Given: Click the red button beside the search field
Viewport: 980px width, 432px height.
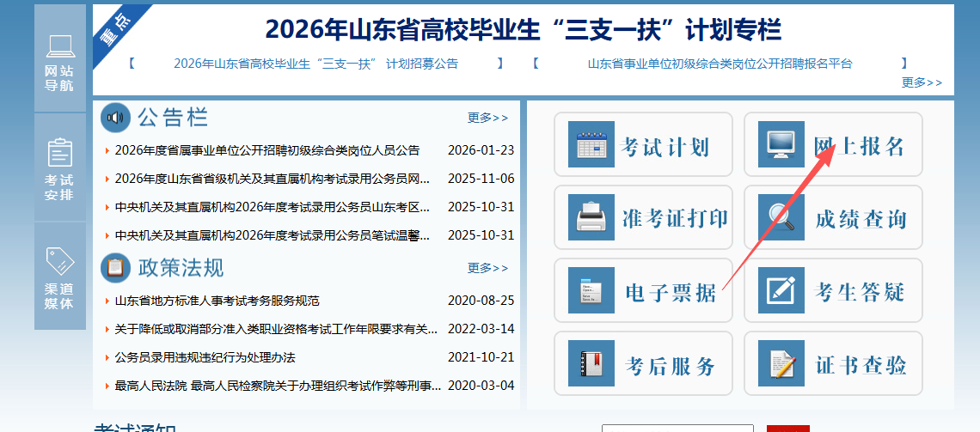Looking at the screenshot, I should [x=787, y=428].
